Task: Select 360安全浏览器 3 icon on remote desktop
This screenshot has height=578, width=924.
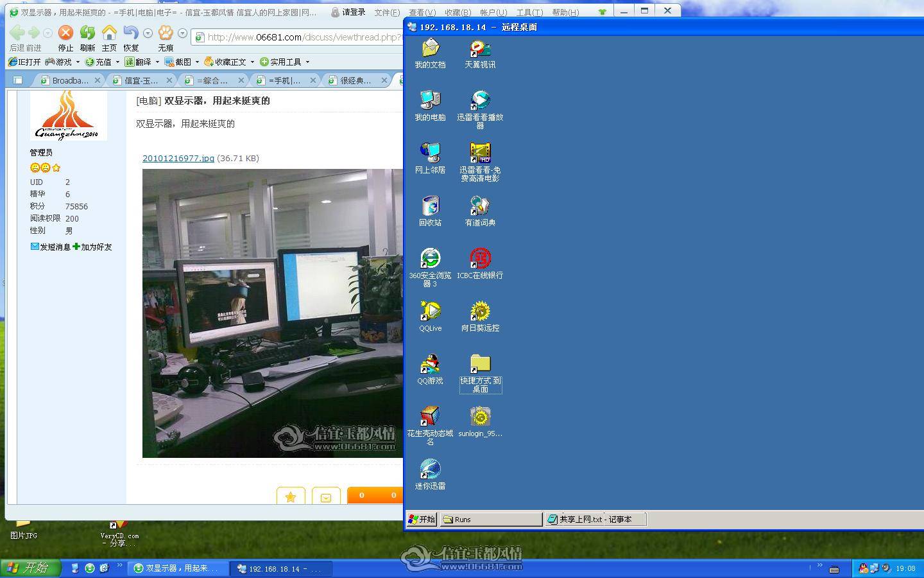Action: tap(430, 268)
